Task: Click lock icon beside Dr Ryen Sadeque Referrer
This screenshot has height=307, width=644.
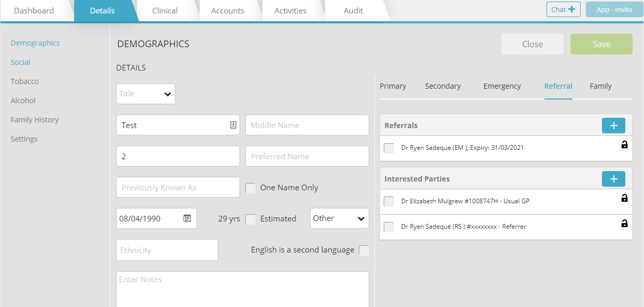Action: [624, 224]
